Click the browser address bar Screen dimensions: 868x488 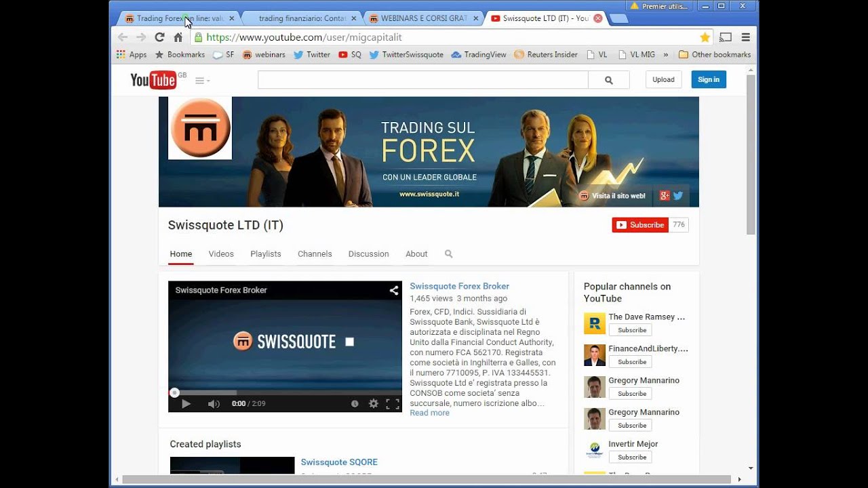coord(444,38)
